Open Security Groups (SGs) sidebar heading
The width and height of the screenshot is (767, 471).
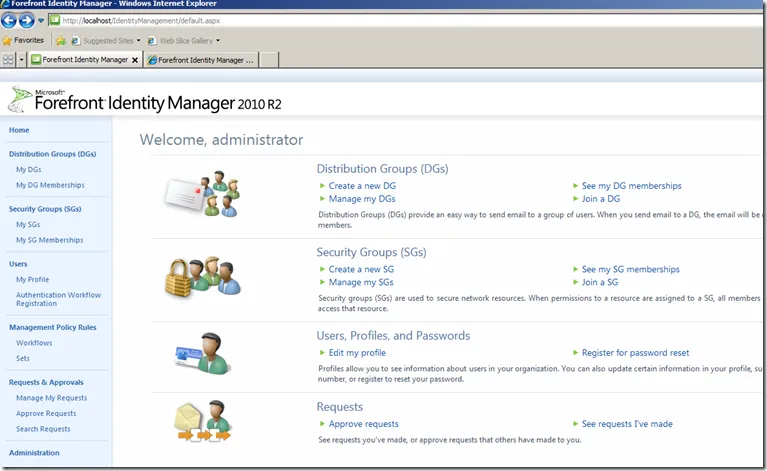point(45,209)
